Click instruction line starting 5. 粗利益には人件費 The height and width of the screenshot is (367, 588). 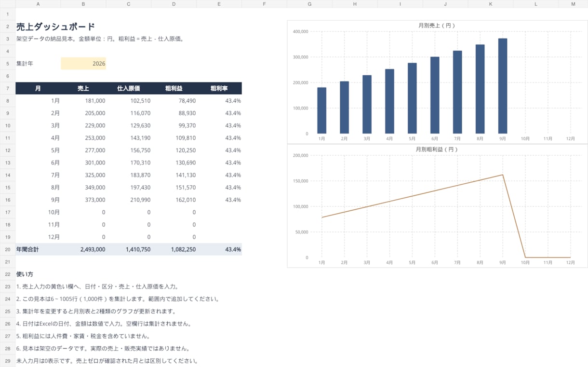83,336
